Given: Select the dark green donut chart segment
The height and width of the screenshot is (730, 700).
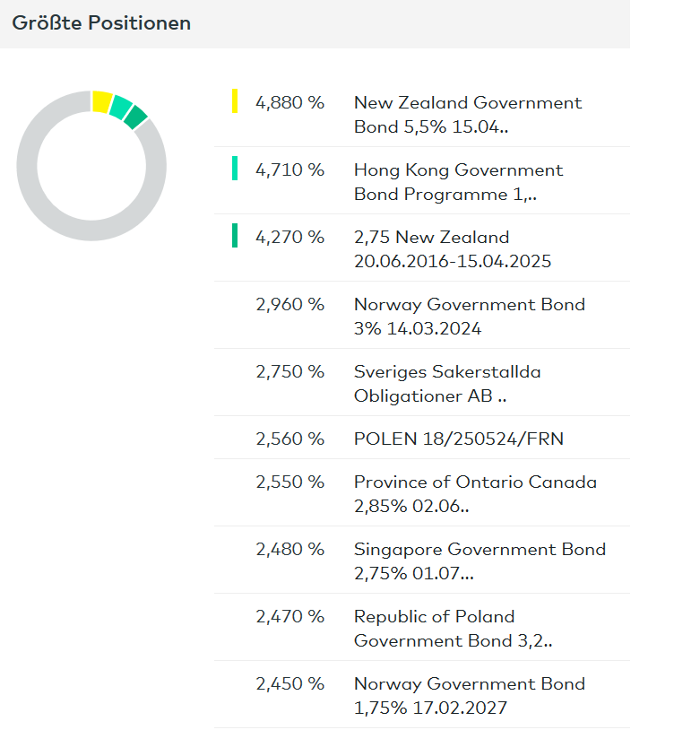Looking at the screenshot, I should point(135,117).
